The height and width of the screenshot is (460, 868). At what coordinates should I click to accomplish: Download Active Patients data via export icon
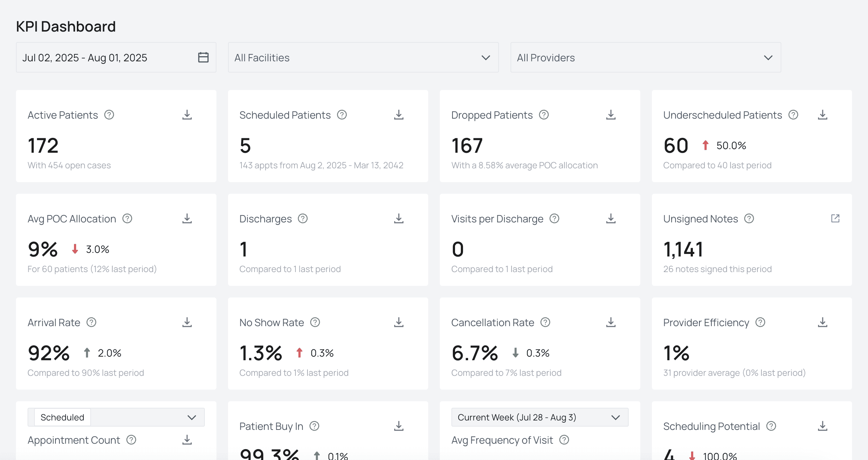coord(187,115)
